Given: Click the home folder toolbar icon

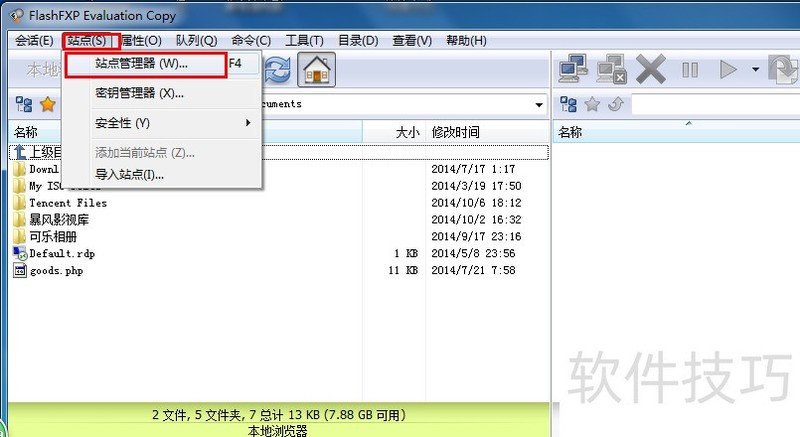Looking at the screenshot, I should 316,69.
